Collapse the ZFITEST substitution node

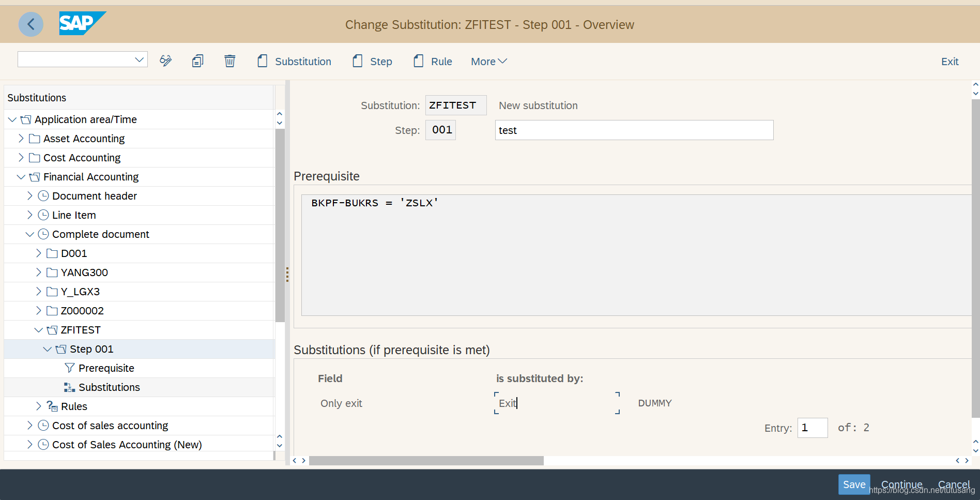pyautogui.click(x=39, y=330)
